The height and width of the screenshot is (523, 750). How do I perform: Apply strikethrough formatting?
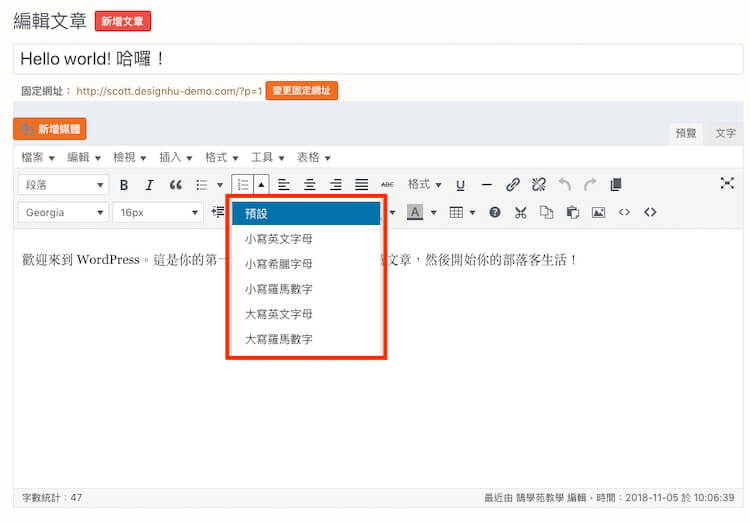point(388,185)
